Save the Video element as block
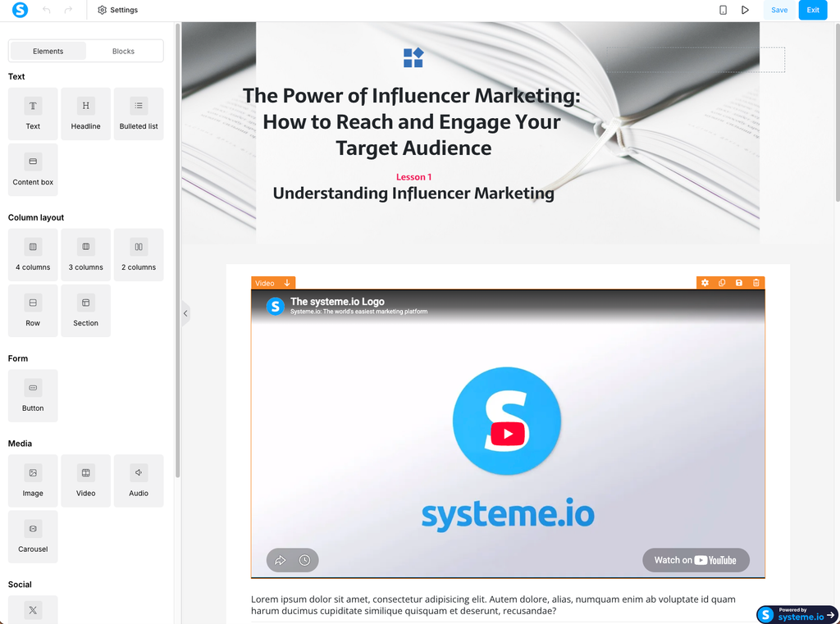Image resolution: width=840 pixels, height=624 pixels. (739, 283)
